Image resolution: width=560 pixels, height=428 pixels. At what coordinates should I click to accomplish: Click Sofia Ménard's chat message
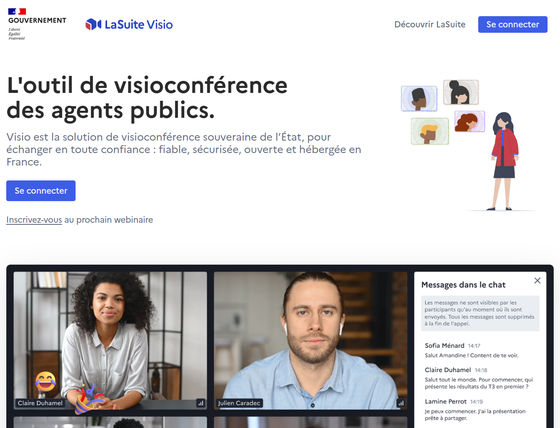click(x=471, y=350)
